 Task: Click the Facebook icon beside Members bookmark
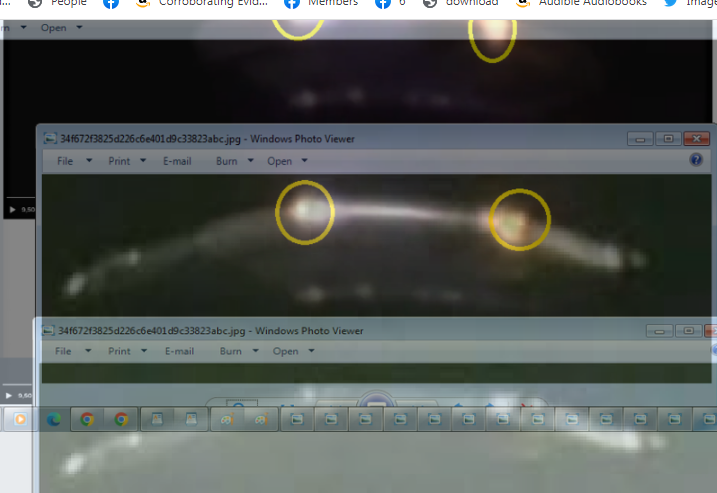291,3
